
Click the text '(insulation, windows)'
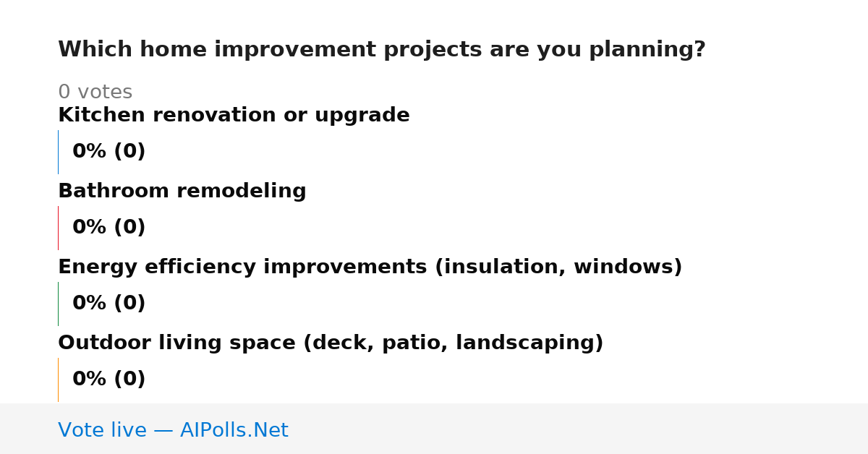[558, 267]
